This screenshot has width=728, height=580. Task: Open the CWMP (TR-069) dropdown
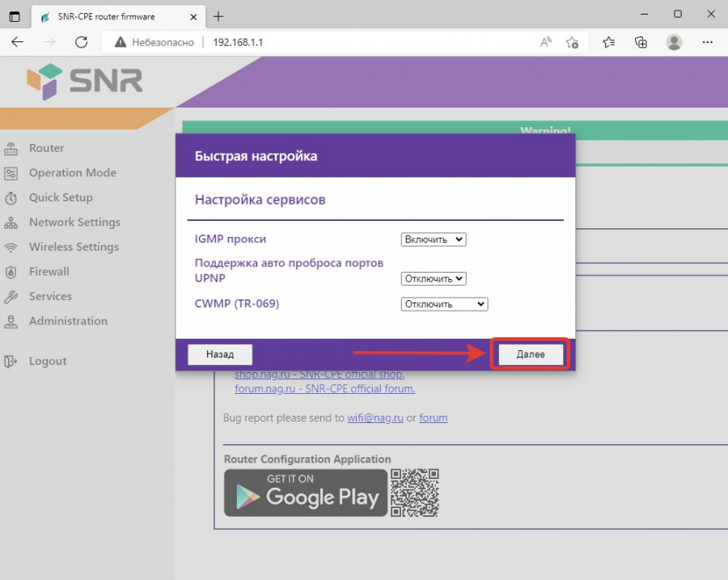(444, 304)
